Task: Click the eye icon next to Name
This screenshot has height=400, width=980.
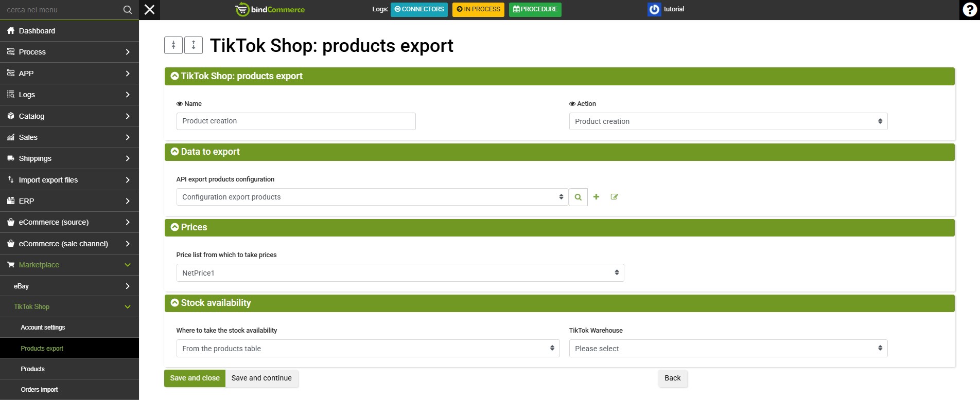Action: [180, 104]
